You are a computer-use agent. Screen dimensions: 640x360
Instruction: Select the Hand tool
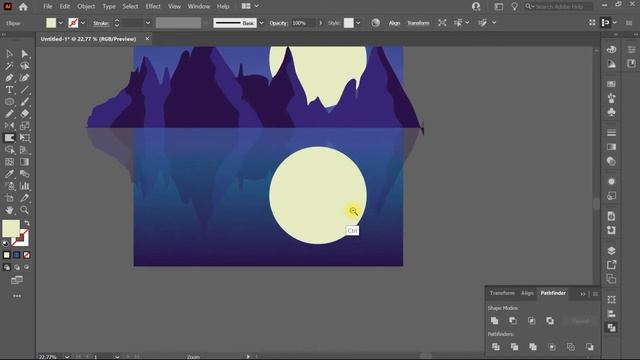coord(9,210)
